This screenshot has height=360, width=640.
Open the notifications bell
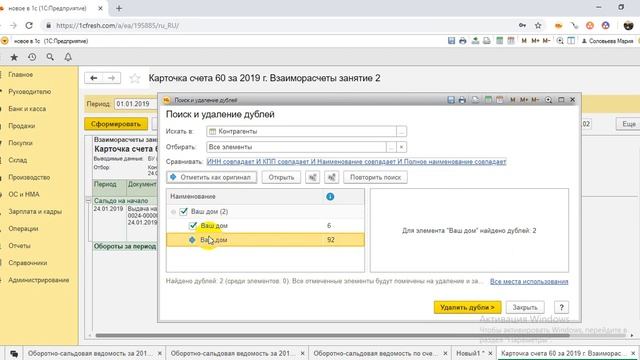68,58
